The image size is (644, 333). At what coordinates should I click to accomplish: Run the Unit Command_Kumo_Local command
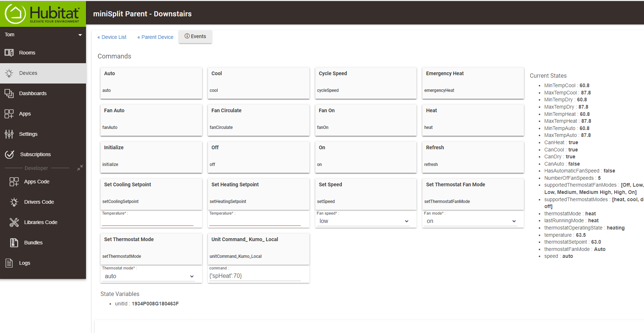tap(258, 249)
